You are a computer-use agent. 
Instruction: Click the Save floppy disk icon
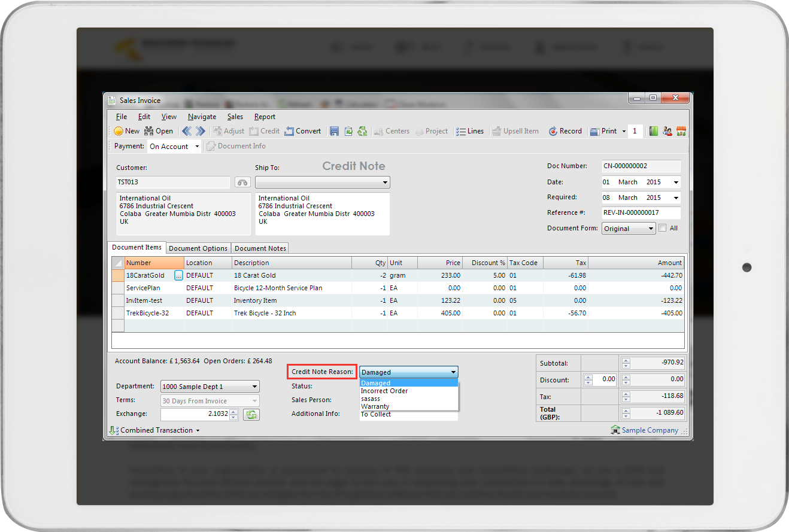[334, 131]
